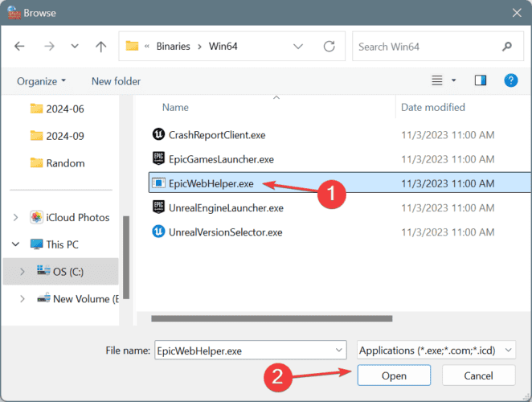Click the Up one level arrow
Image resolution: width=532 pixels, height=402 pixels.
click(100, 47)
